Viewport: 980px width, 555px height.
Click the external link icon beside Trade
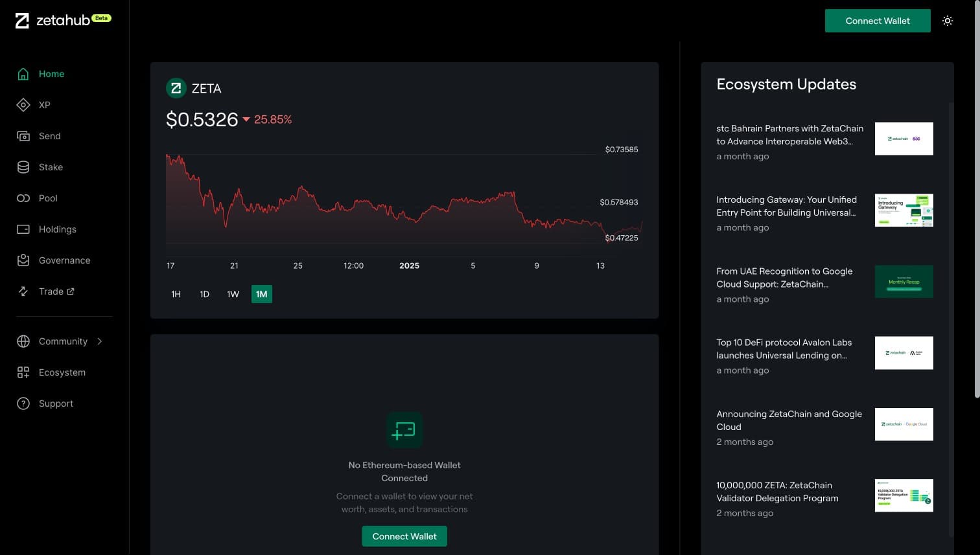[x=71, y=291]
